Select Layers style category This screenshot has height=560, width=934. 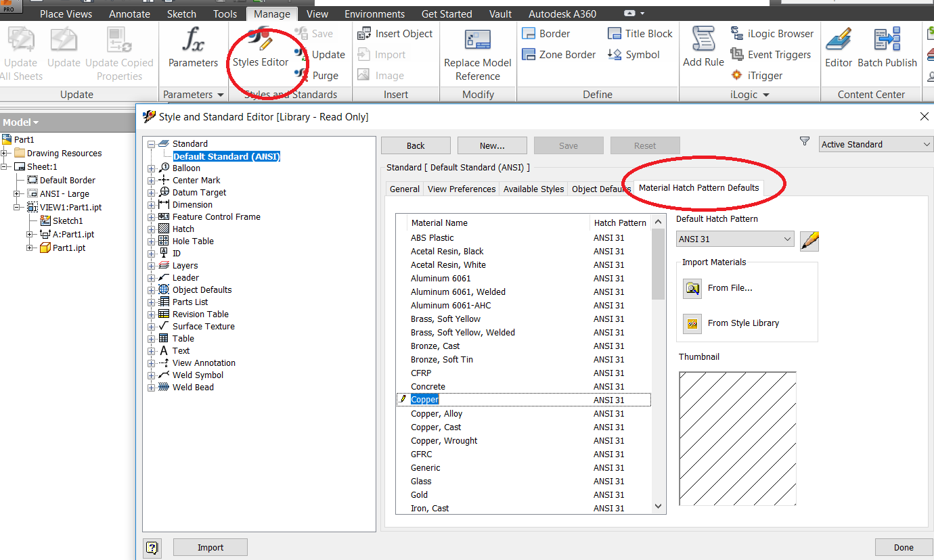(x=185, y=266)
